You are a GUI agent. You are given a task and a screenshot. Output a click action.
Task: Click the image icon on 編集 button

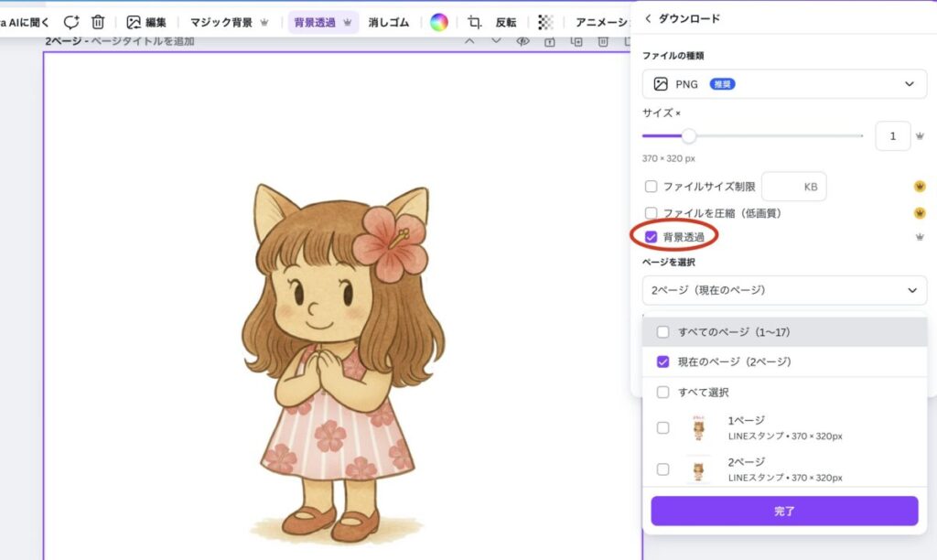[x=134, y=22]
